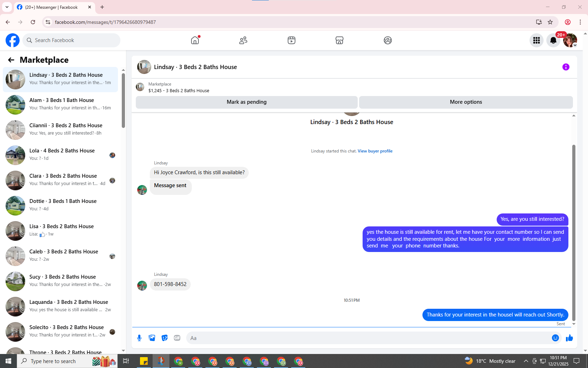
Task: Go to the Home feed icon
Action: tap(195, 40)
